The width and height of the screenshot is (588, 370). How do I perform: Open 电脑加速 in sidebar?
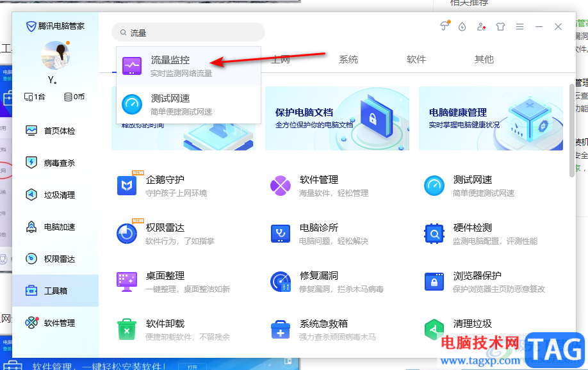pyautogui.click(x=55, y=227)
